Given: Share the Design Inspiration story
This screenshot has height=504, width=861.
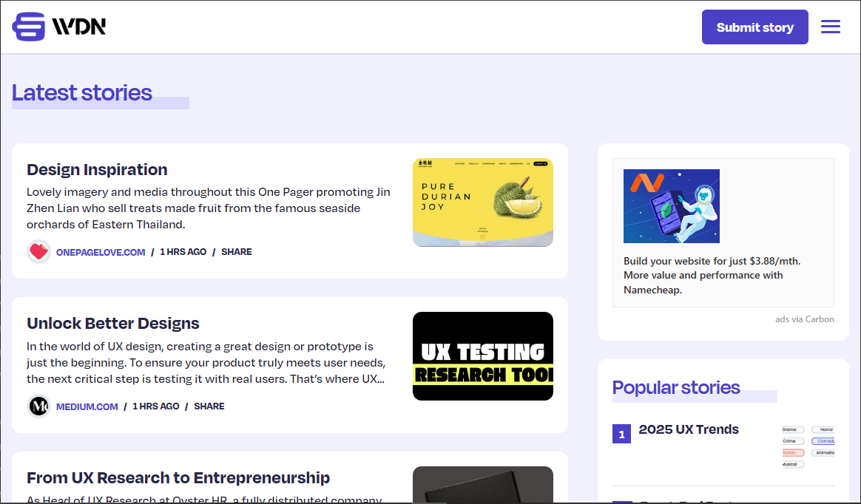Looking at the screenshot, I should click(x=237, y=252).
